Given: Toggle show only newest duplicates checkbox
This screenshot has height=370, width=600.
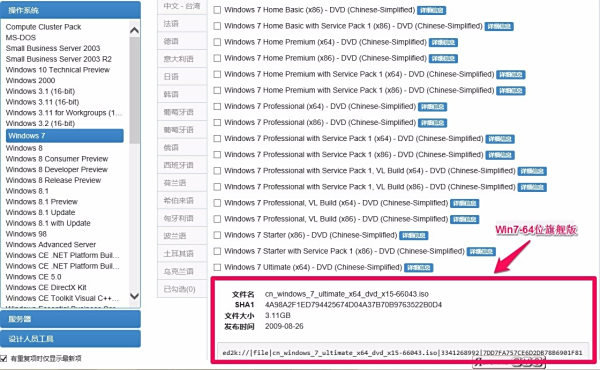Looking at the screenshot, I should [x=3, y=359].
